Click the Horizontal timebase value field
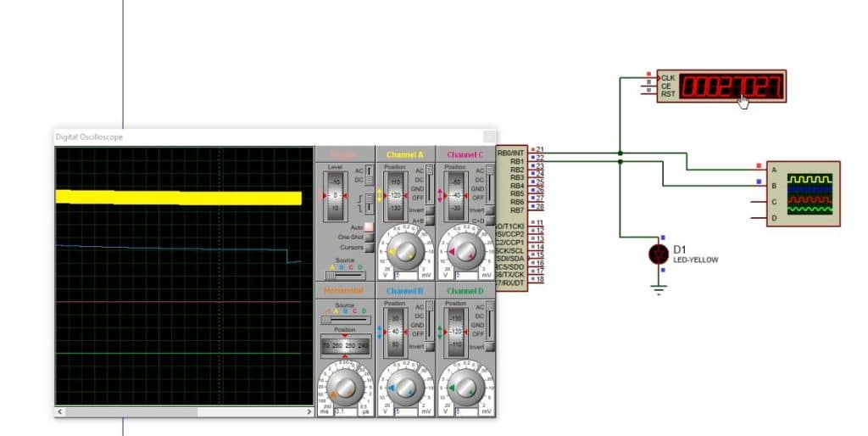This screenshot has height=436, width=868. [346, 412]
